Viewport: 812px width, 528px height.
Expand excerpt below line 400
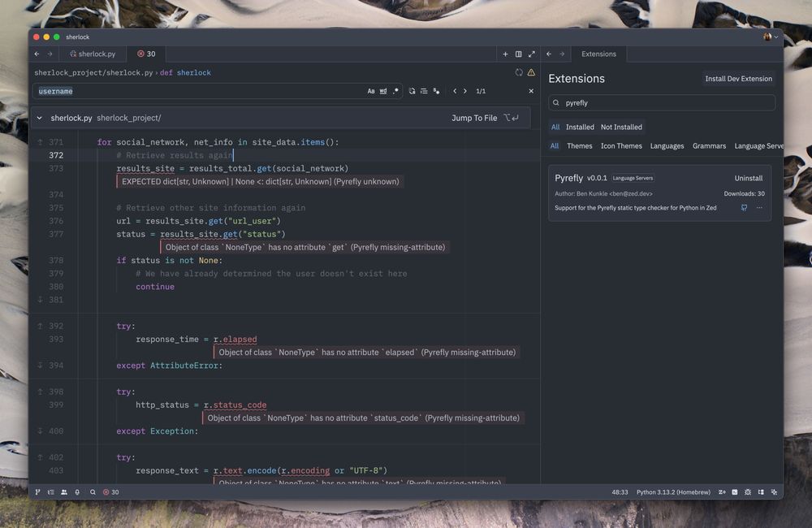tap(40, 431)
